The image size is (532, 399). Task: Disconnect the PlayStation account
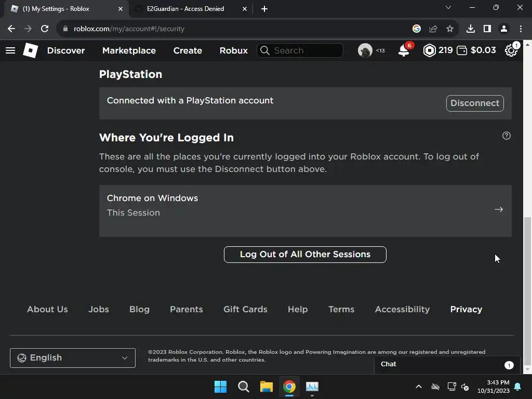coord(475,103)
